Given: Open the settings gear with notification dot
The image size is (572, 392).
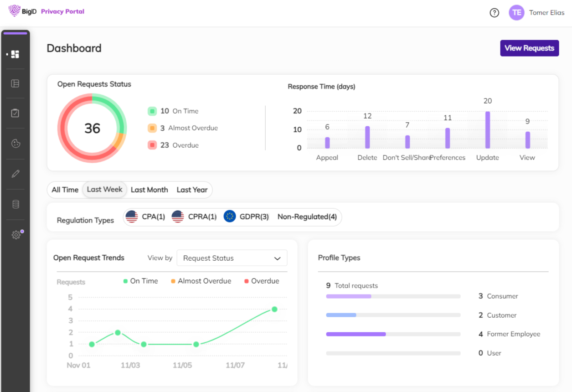Looking at the screenshot, I should click(15, 234).
